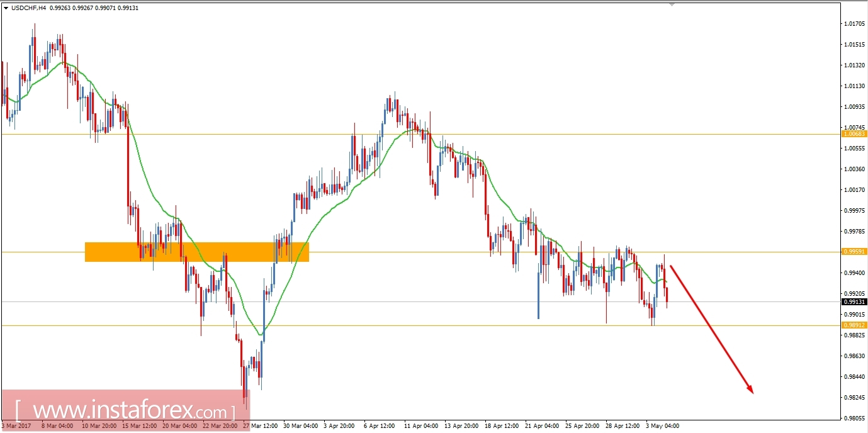Select the orange 0.99591 price tag

[x=854, y=252]
